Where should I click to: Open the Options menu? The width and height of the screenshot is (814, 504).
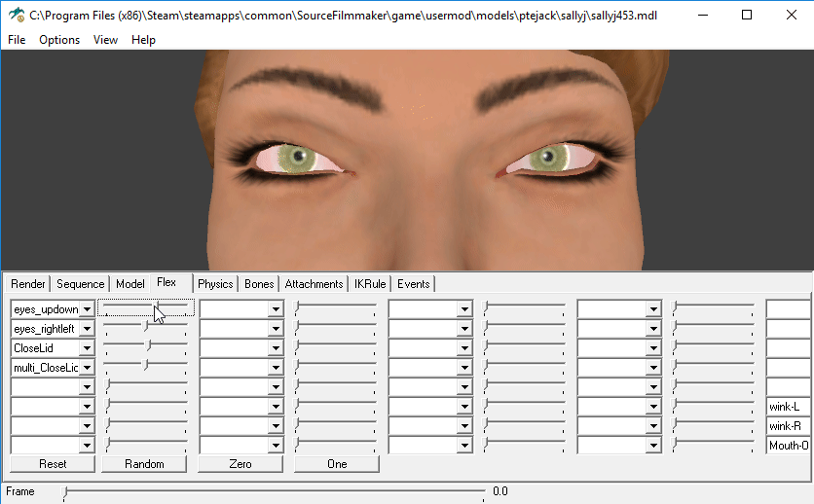tap(59, 40)
